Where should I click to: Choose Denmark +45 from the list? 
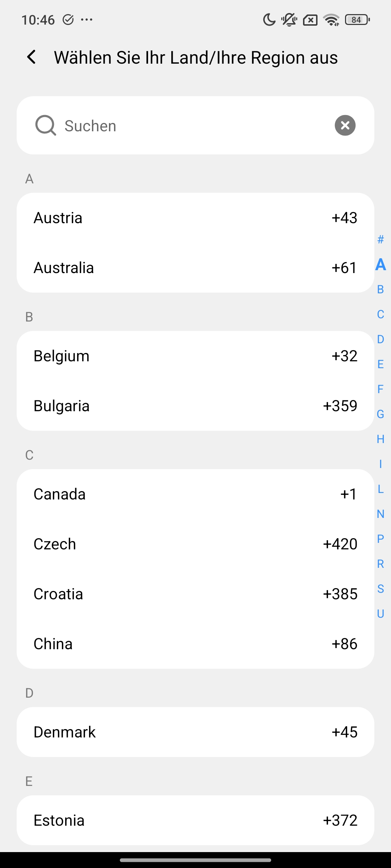(x=195, y=732)
